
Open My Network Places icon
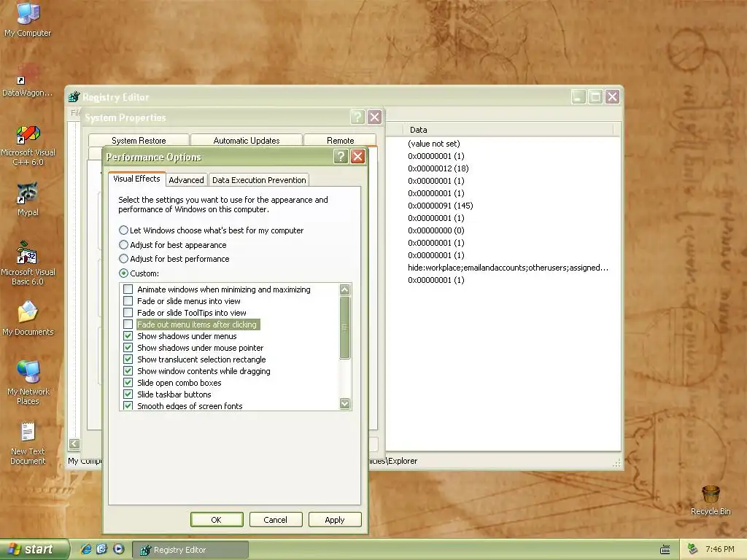pos(28,382)
